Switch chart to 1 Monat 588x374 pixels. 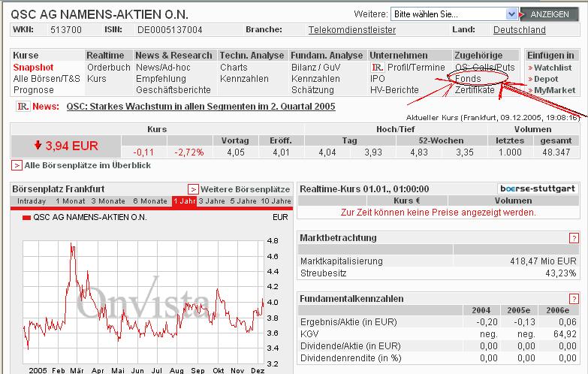(71, 201)
